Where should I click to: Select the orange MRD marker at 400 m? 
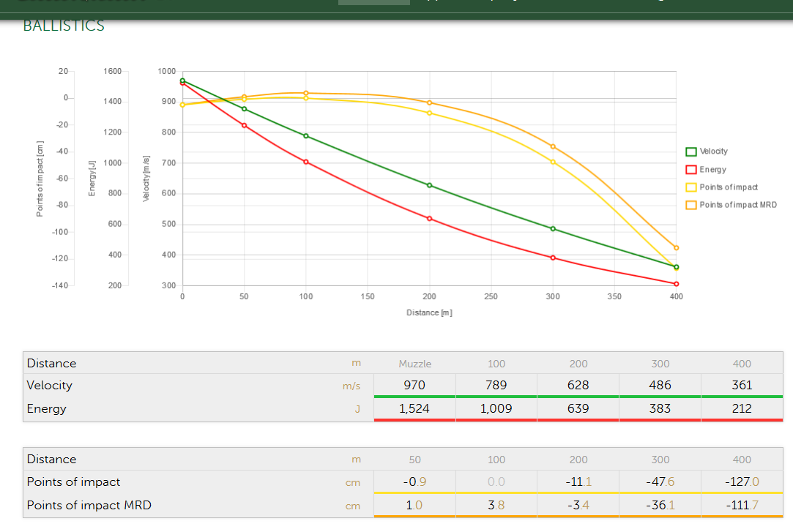click(676, 248)
